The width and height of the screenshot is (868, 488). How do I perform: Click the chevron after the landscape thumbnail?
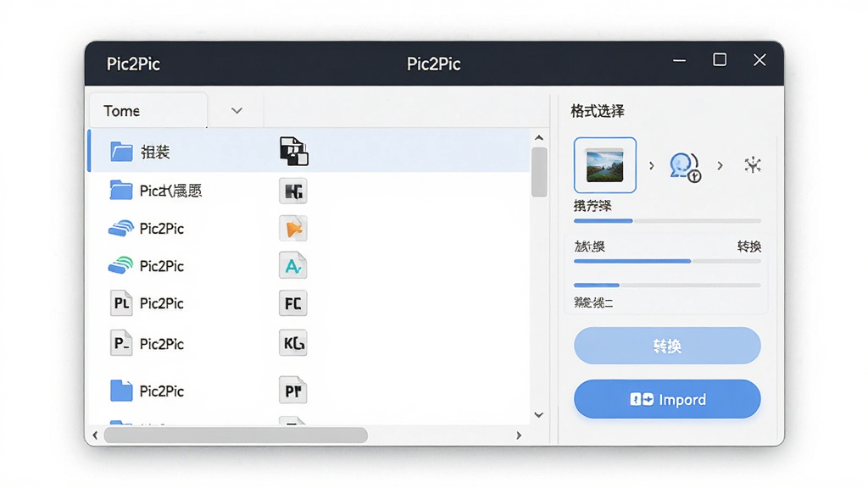(x=652, y=165)
